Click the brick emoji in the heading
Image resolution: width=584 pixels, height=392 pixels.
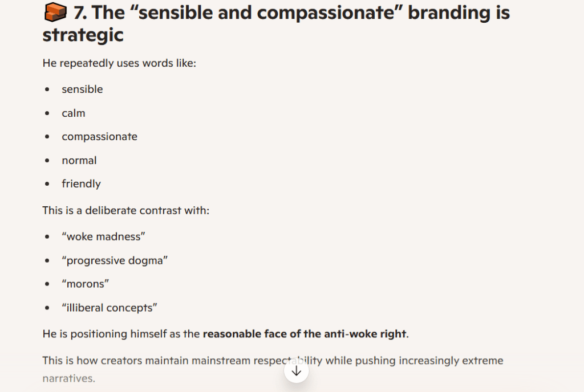pyautogui.click(x=55, y=12)
